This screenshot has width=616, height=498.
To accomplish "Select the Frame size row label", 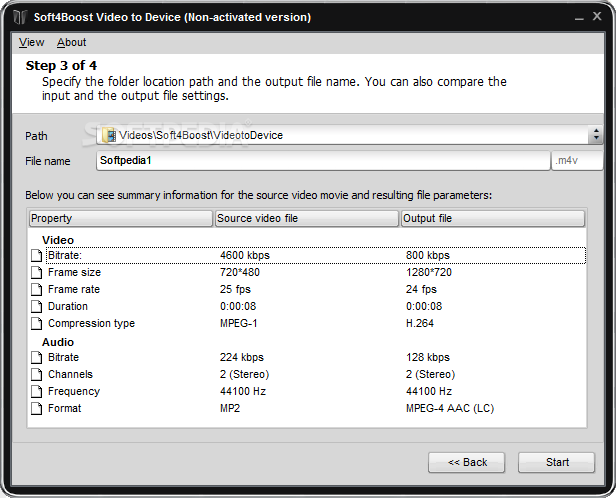I will click(x=74, y=272).
